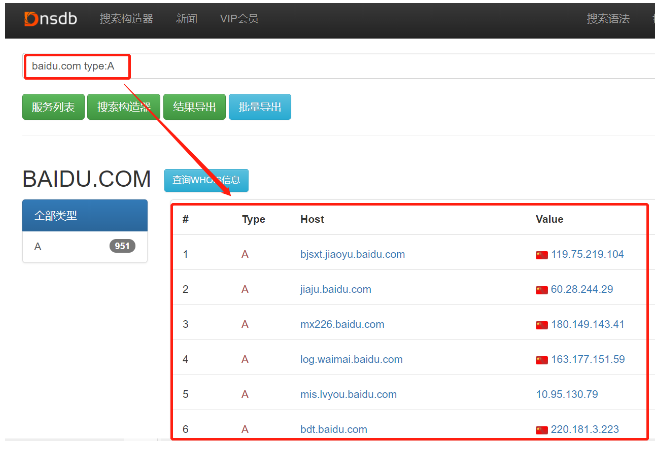Screen dimensions: 668x450
Task: Click China flag next to 220.181.3.223
Action: (541, 430)
